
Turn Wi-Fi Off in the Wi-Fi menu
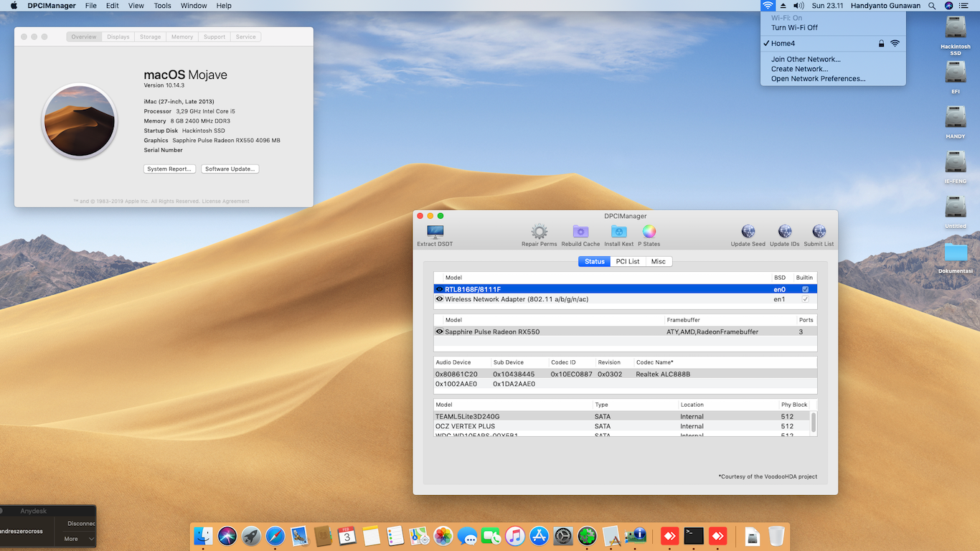794,27
